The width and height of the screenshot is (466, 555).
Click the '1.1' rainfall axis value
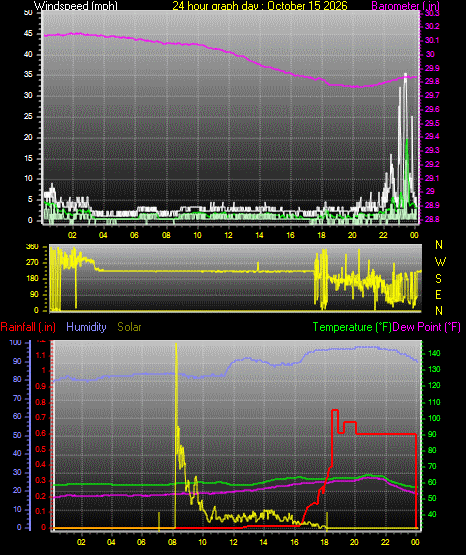41,355
